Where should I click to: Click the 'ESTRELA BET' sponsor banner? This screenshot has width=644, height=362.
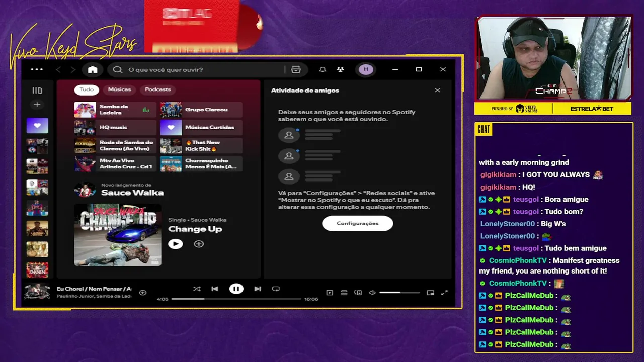(x=592, y=109)
